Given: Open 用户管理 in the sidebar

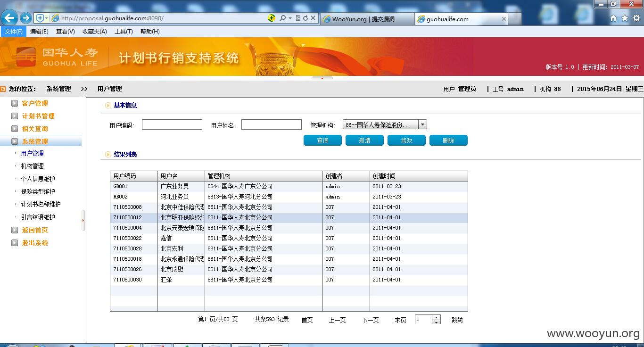Looking at the screenshot, I should click(x=32, y=153).
